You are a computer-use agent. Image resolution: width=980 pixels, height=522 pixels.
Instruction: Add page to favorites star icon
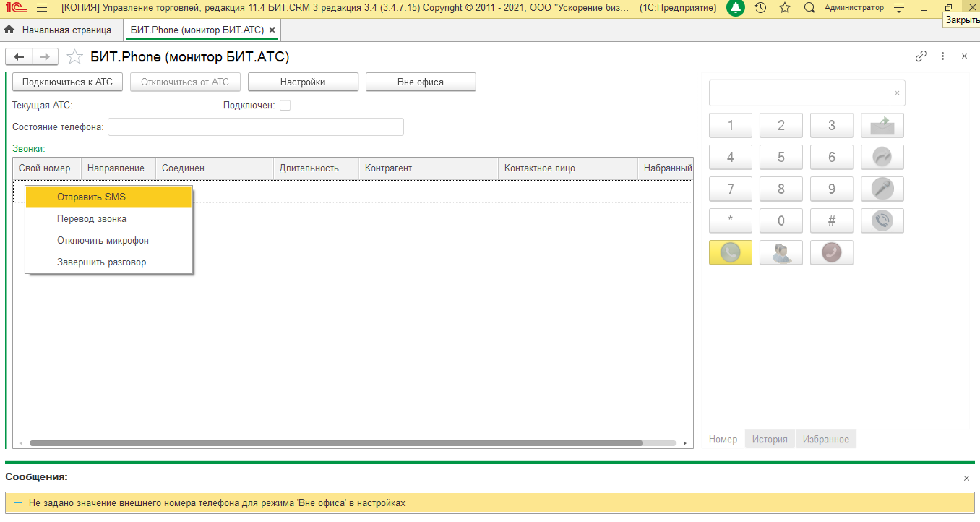(74, 57)
